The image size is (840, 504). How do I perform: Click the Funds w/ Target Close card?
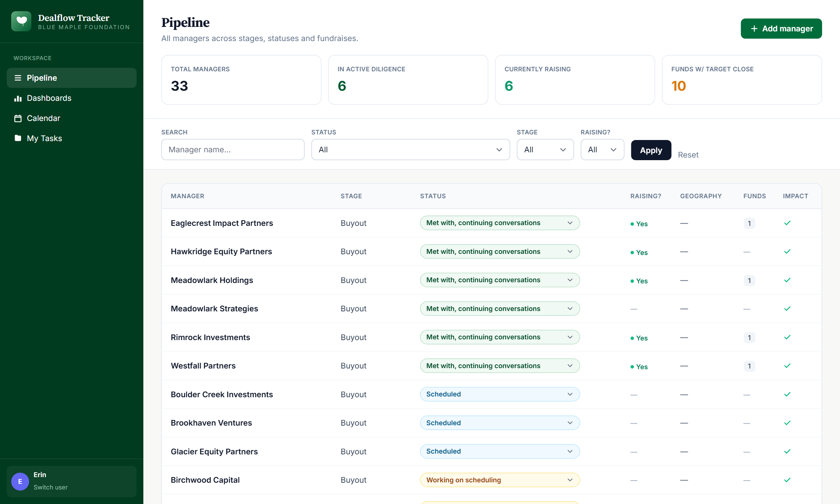(x=742, y=80)
